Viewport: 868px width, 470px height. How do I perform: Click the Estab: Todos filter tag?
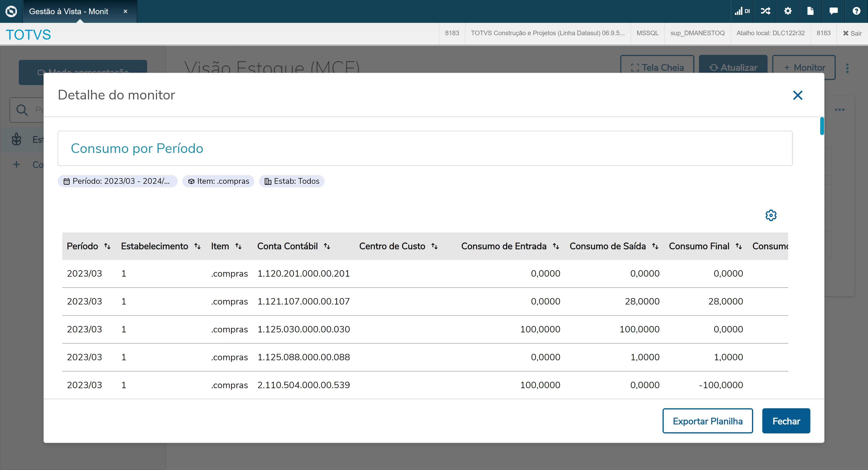pos(291,181)
